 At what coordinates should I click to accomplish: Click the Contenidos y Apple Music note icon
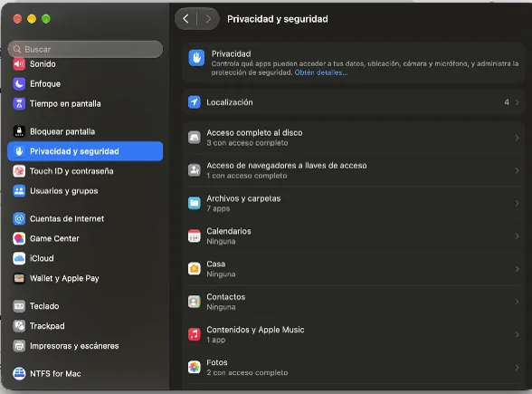click(195, 334)
